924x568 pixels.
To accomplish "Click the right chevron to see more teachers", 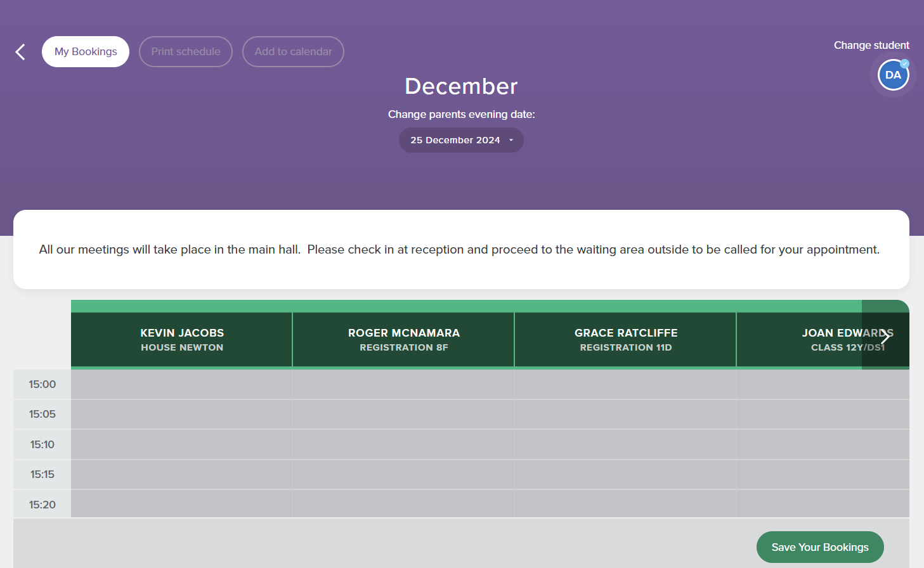I will [885, 337].
